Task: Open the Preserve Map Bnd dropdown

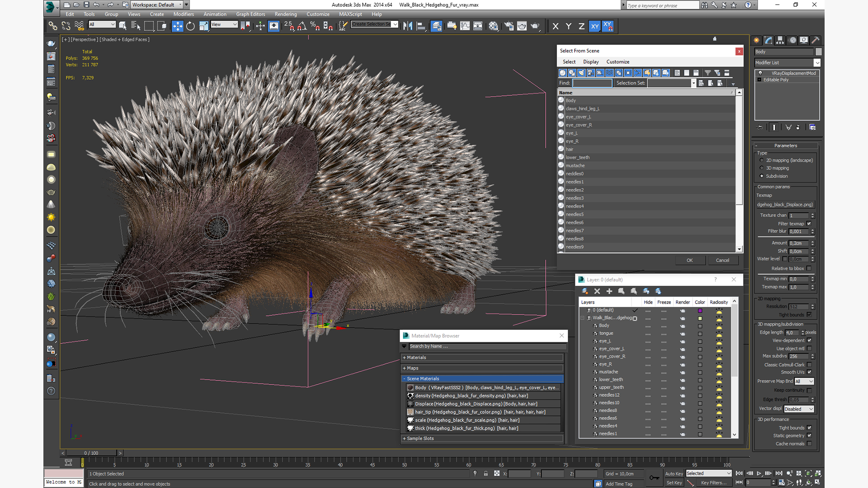Action: pyautogui.click(x=804, y=381)
